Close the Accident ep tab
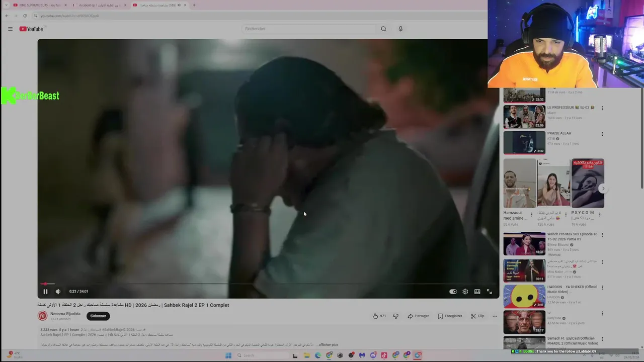 pyautogui.click(x=125, y=5)
